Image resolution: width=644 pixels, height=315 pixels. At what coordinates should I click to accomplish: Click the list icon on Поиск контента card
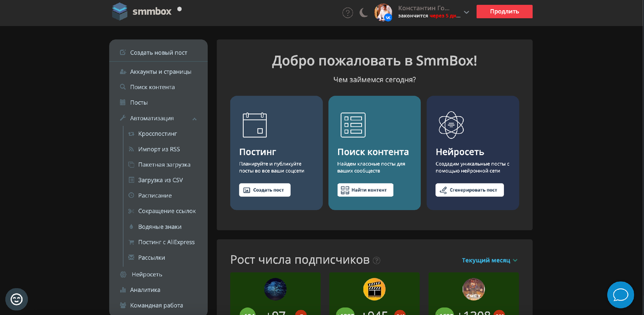point(353,124)
